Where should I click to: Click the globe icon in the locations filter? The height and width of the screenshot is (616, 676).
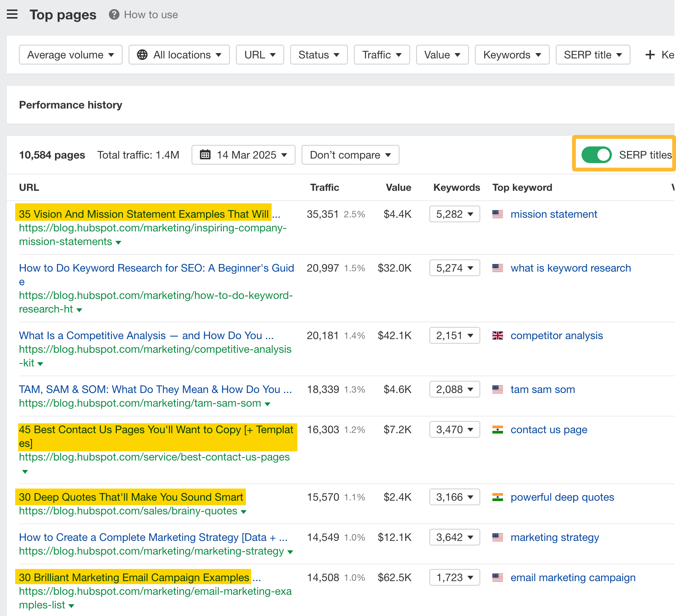pyautogui.click(x=142, y=55)
